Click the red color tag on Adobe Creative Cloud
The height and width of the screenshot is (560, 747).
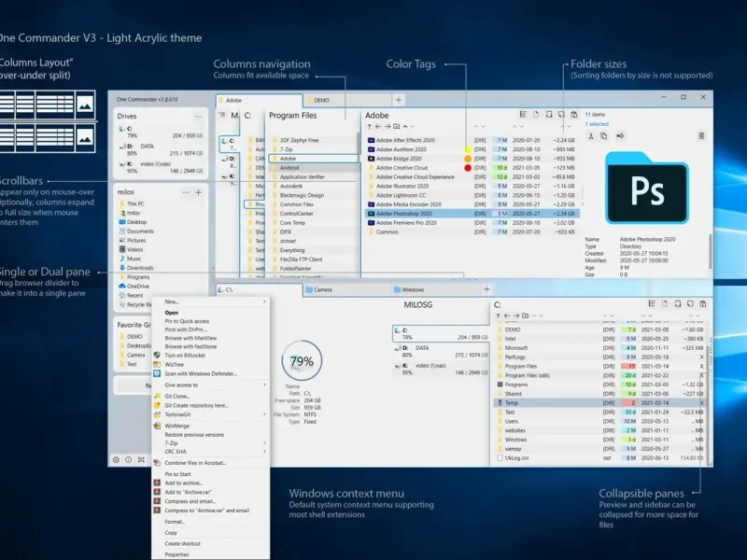[468, 168]
